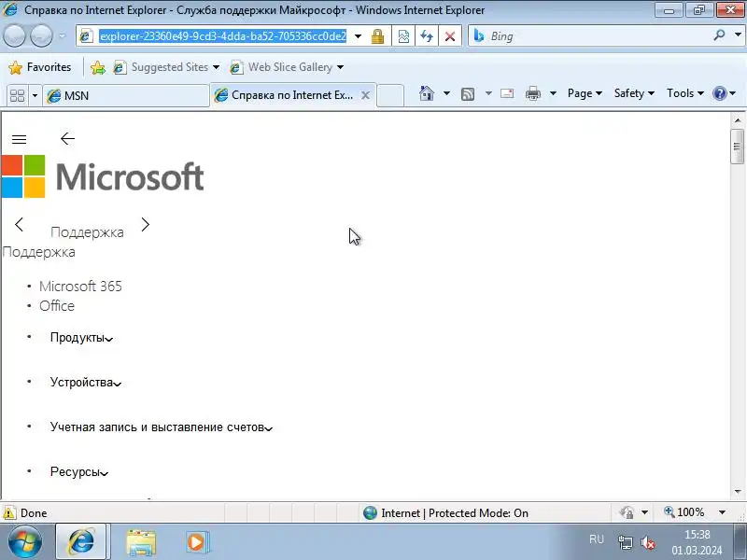Close the Справка по Internet Ex... tab
Viewport: 747px width, 560px height.
[x=365, y=95]
